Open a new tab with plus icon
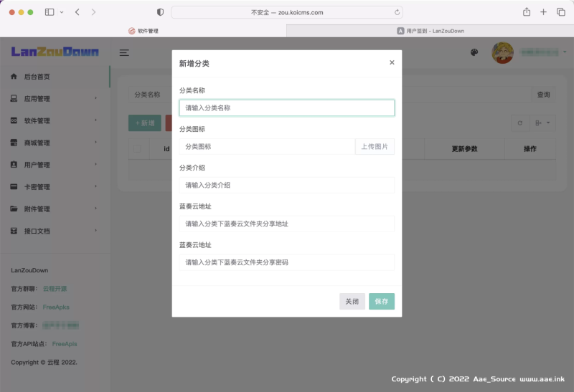Screen dimensions: 574x392 point(543,12)
